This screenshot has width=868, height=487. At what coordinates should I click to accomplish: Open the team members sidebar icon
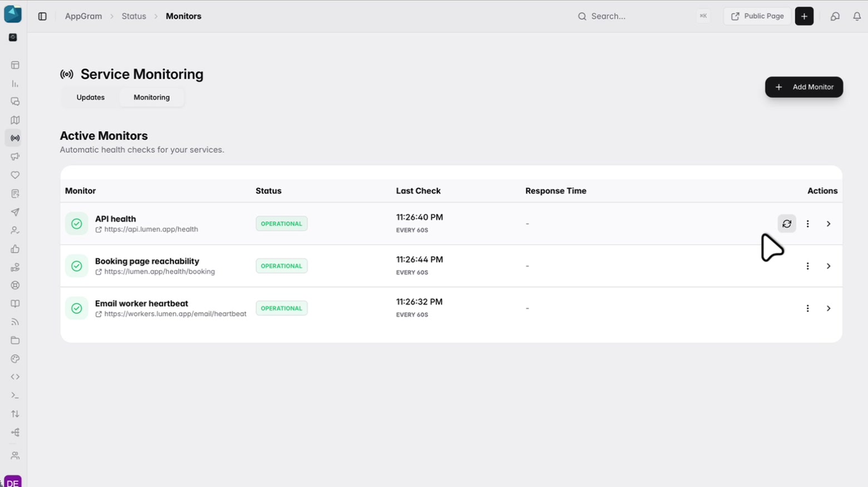[15, 455]
